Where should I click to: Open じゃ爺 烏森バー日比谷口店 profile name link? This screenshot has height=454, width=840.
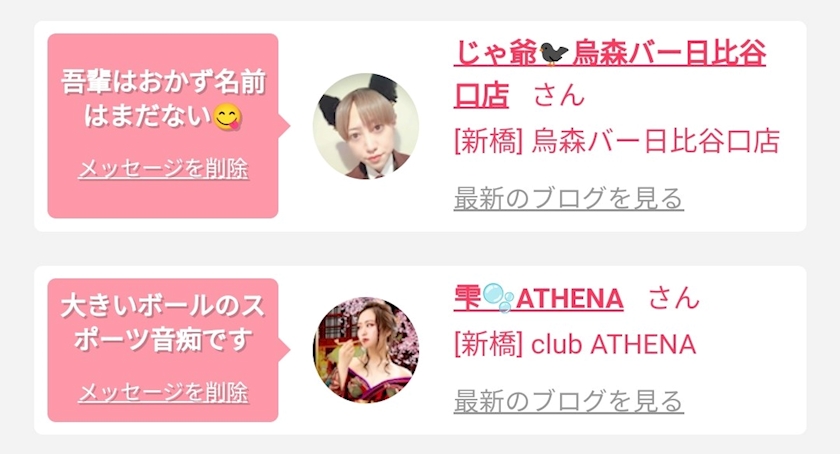pyautogui.click(x=610, y=75)
